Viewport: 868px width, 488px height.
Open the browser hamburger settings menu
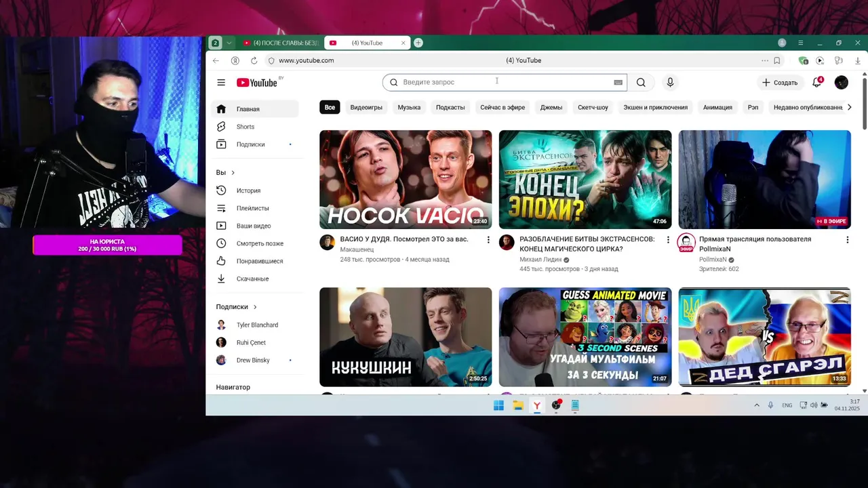(x=801, y=43)
